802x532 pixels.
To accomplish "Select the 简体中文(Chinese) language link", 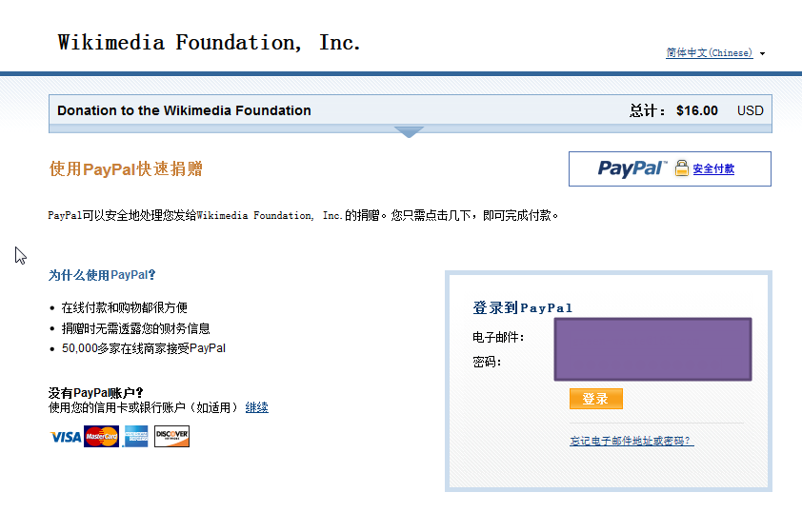I will 709,53.
